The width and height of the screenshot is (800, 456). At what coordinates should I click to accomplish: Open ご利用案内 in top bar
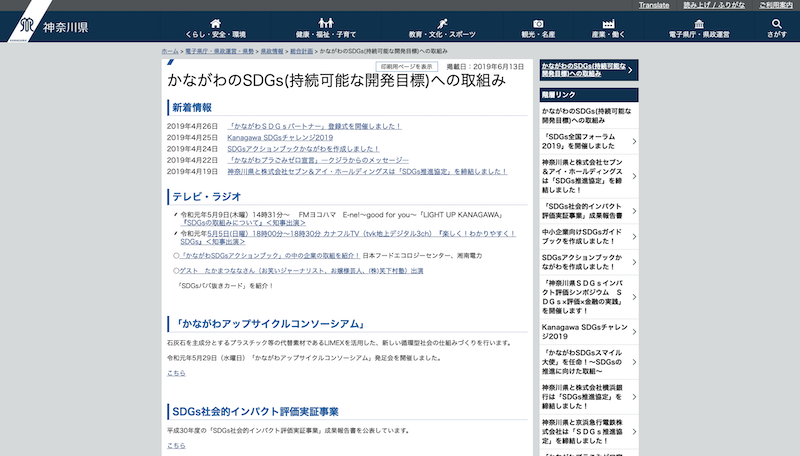(x=776, y=5)
